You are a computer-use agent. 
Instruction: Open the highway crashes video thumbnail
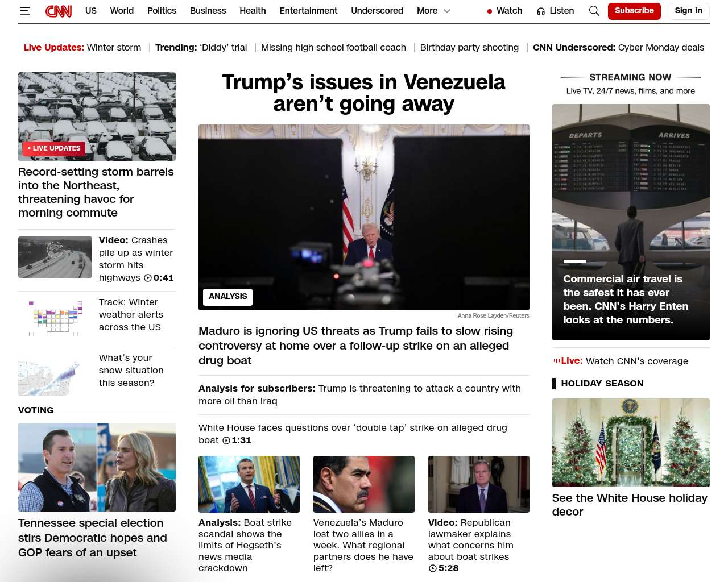pos(55,257)
